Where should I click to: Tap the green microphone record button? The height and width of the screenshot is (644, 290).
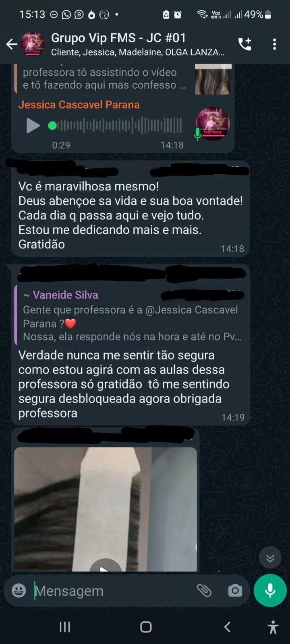click(270, 590)
